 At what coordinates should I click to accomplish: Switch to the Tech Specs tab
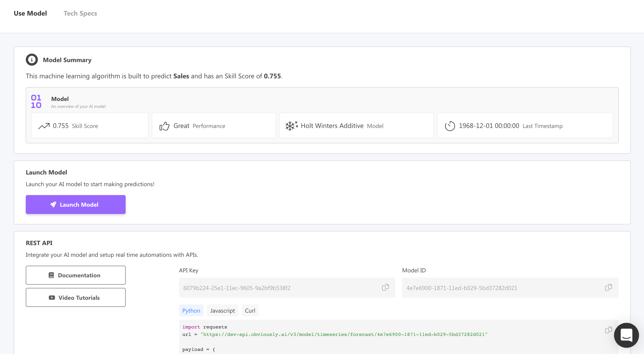coord(80,13)
